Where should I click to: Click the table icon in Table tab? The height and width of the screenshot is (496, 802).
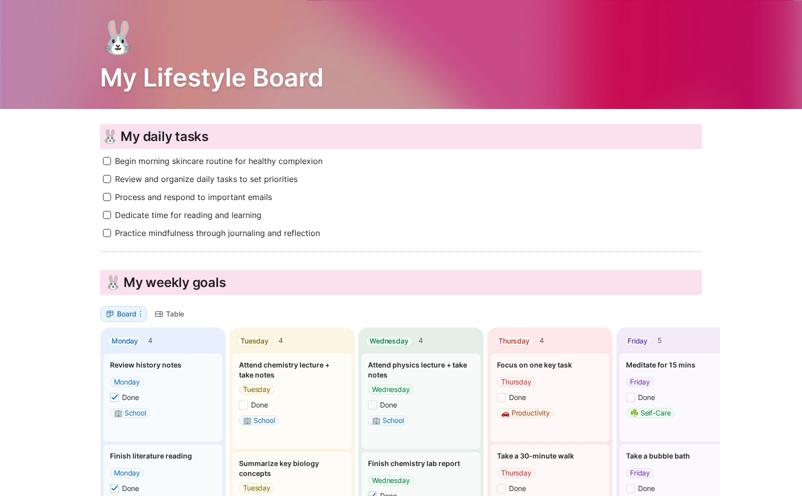pos(159,314)
